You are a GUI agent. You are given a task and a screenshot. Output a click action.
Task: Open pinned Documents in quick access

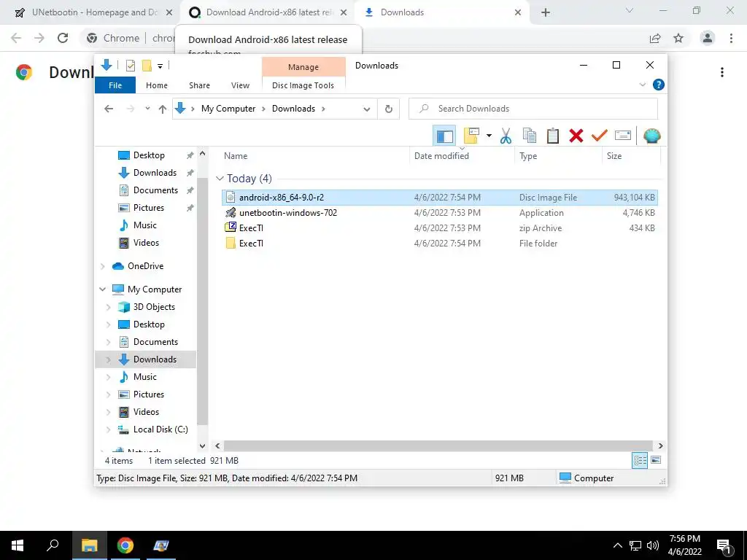(155, 190)
